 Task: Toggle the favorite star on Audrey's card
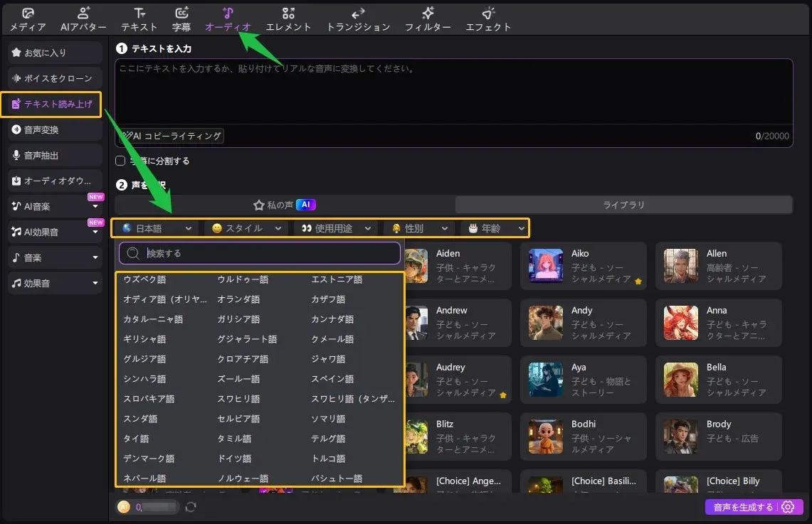tap(502, 395)
